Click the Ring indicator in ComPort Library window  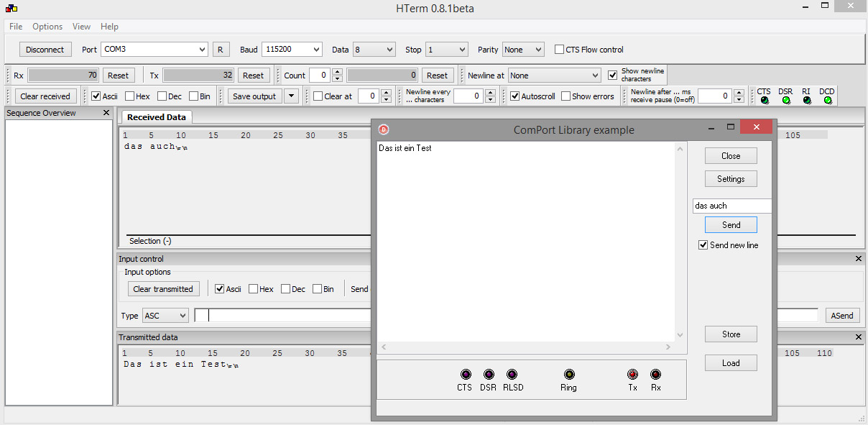pos(569,375)
